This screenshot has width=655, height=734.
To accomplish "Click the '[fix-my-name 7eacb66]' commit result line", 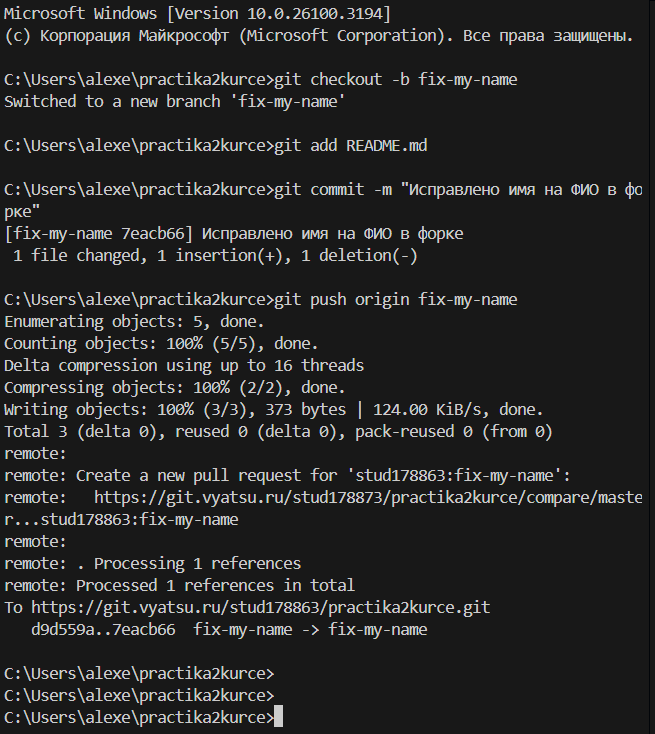I will tap(234, 234).
